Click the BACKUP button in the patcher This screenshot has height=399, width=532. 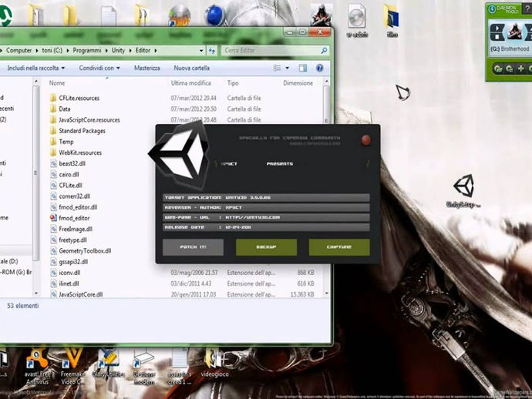[266, 247]
